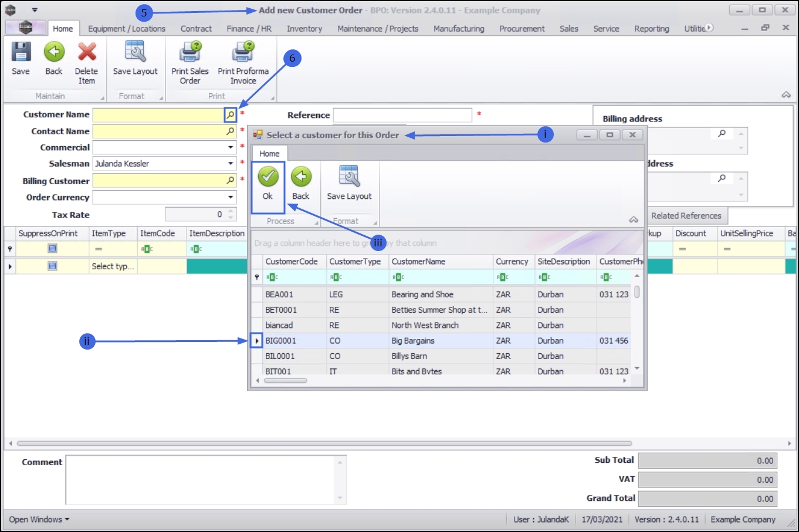
Task: Click the main ribbon's green Back arrow
Action: click(x=54, y=52)
